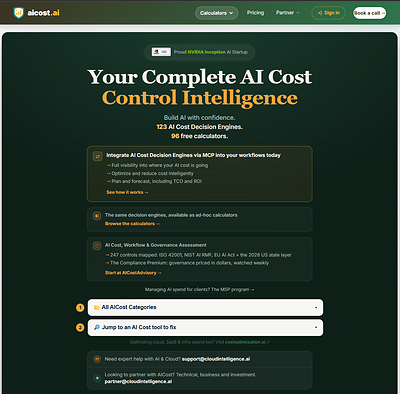Expand the All AICost Categories dropdown

(x=205, y=307)
